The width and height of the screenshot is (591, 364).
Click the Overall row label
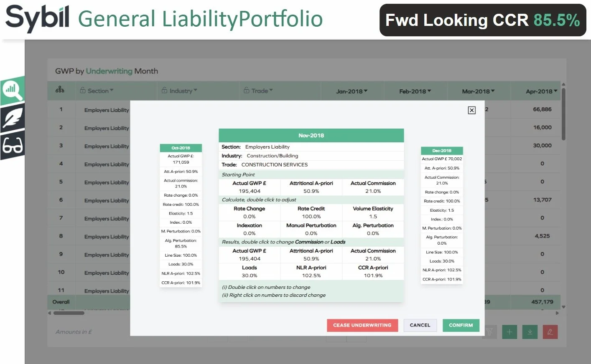click(61, 302)
